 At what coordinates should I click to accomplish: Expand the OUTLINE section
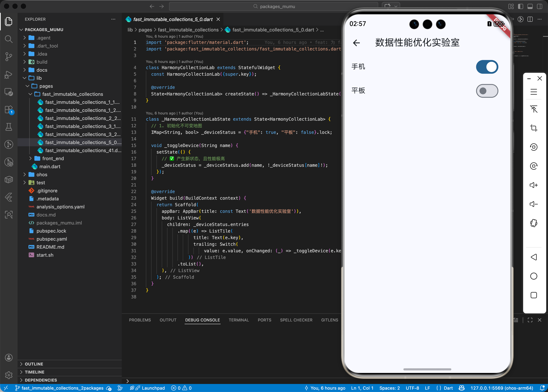pos(34,364)
